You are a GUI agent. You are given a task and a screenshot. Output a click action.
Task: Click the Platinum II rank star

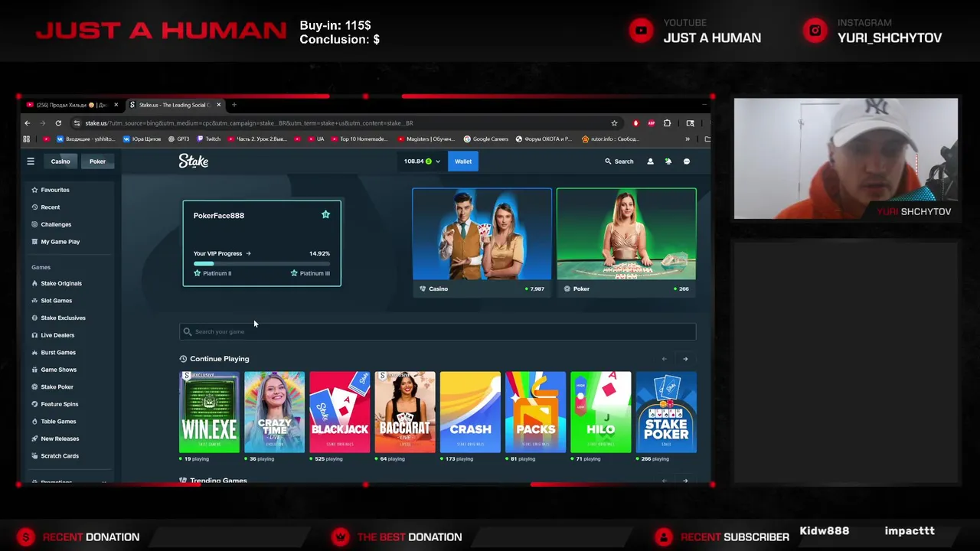coord(198,273)
